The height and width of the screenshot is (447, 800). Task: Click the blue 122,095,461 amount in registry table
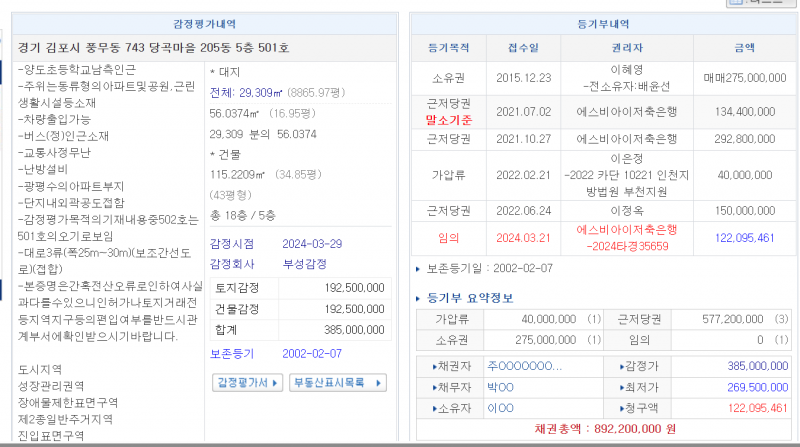click(x=745, y=237)
